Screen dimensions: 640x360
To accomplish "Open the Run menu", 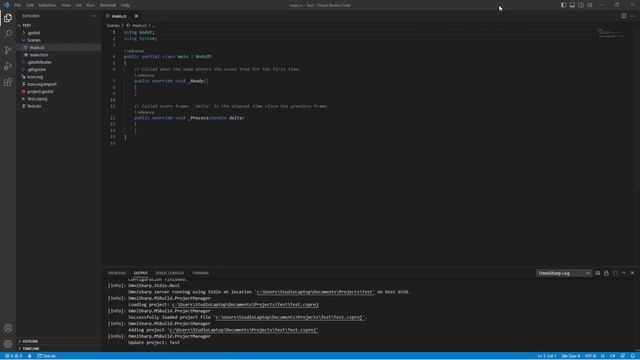I will 91,5.
